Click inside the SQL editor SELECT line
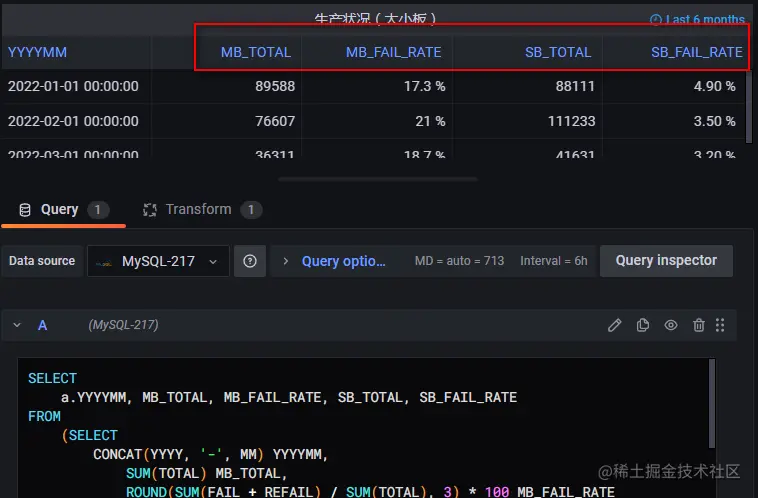The height and width of the screenshot is (498, 758). [x=52, y=378]
